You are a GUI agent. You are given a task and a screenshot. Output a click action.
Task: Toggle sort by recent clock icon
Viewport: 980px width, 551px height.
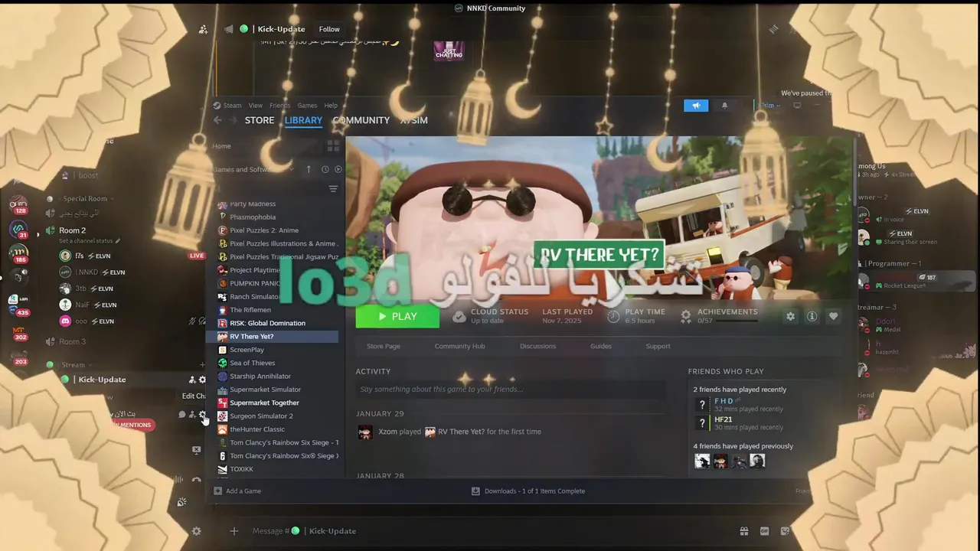click(325, 169)
